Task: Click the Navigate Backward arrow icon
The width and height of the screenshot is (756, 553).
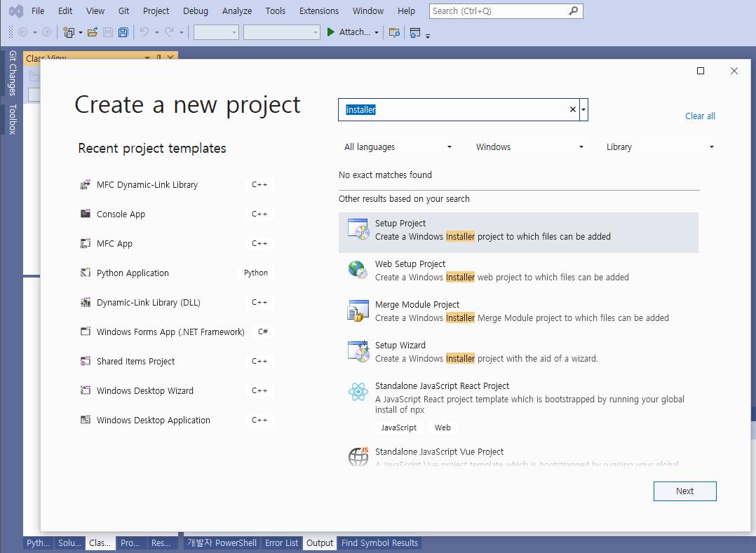Action: [x=22, y=32]
